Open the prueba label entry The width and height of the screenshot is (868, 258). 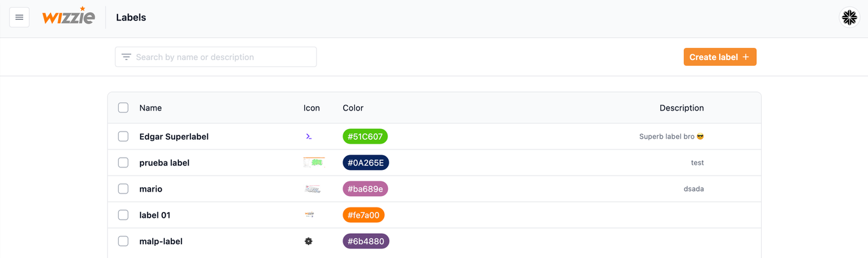pos(164,163)
